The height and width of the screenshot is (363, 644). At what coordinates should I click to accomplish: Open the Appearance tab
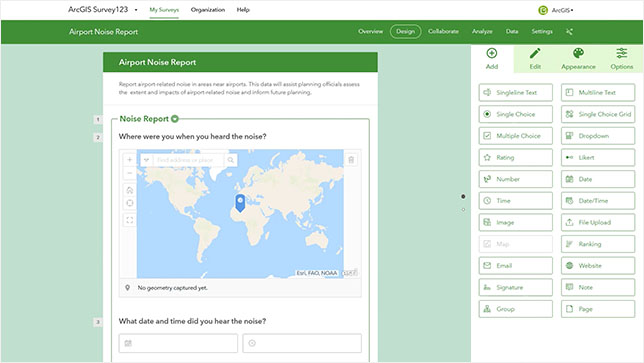point(578,59)
